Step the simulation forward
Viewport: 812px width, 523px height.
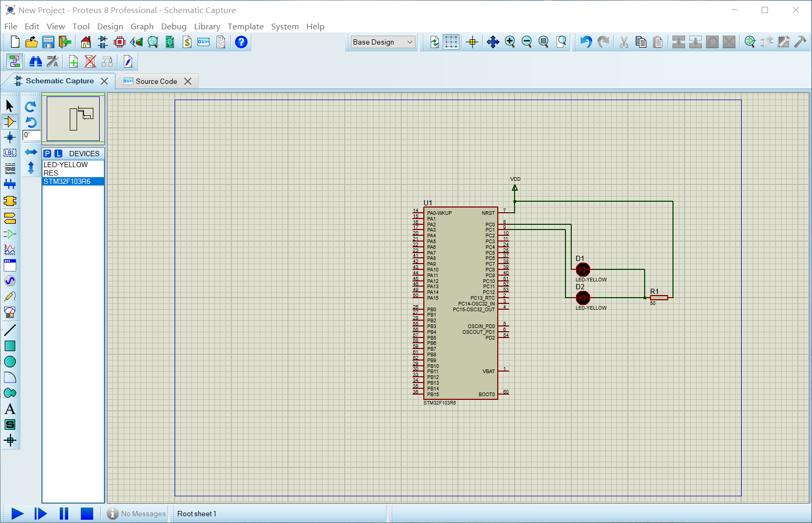click(40, 514)
